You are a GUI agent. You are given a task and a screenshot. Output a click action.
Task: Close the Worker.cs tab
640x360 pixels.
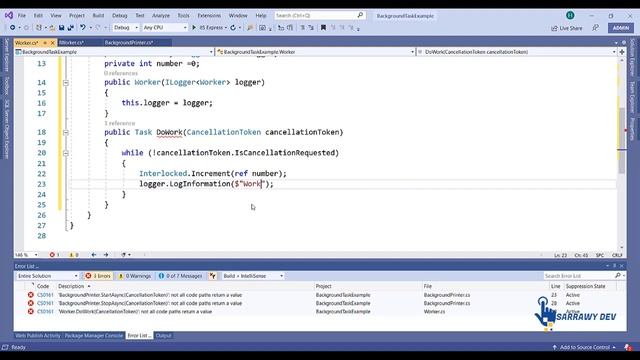(52, 42)
